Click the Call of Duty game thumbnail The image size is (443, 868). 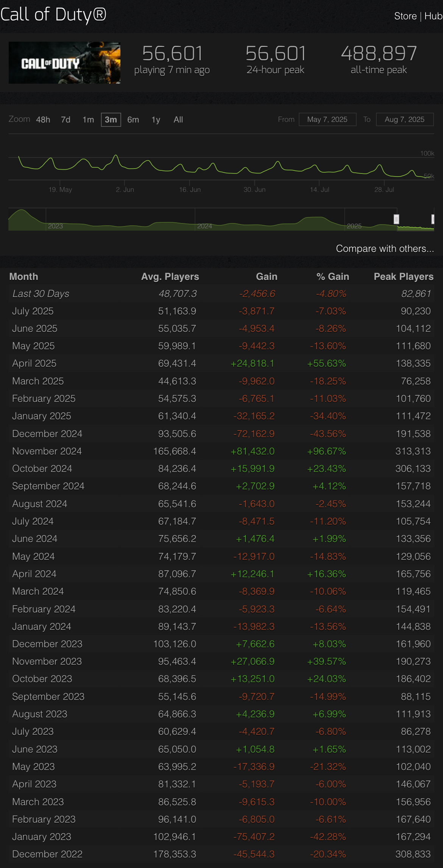tap(64, 62)
